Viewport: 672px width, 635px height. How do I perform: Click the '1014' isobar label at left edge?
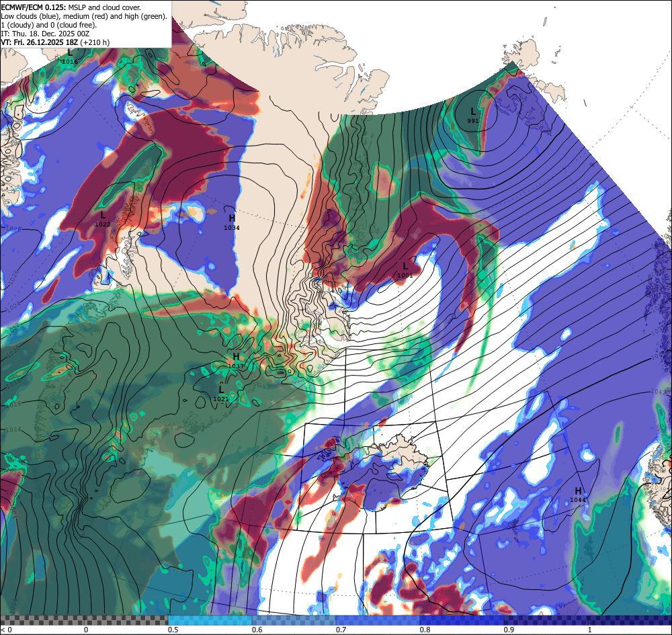(x=13, y=430)
